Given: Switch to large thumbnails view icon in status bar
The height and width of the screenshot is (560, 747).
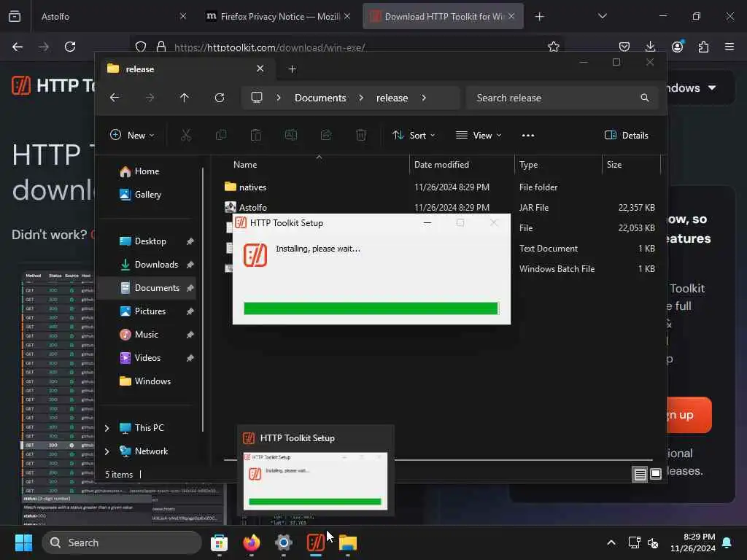Looking at the screenshot, I should click(x=656, y=474).
